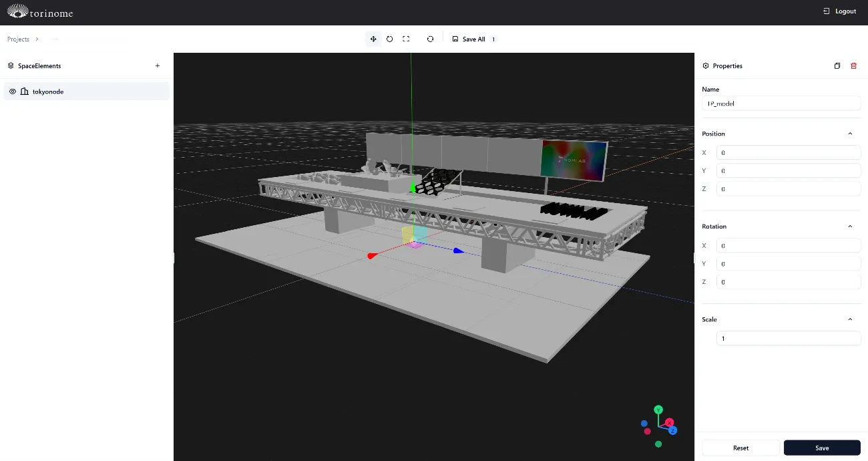Screen dimensions: 868x461
Task: Select the tokyonode item in the sidebar
Action: pos(47,91)
